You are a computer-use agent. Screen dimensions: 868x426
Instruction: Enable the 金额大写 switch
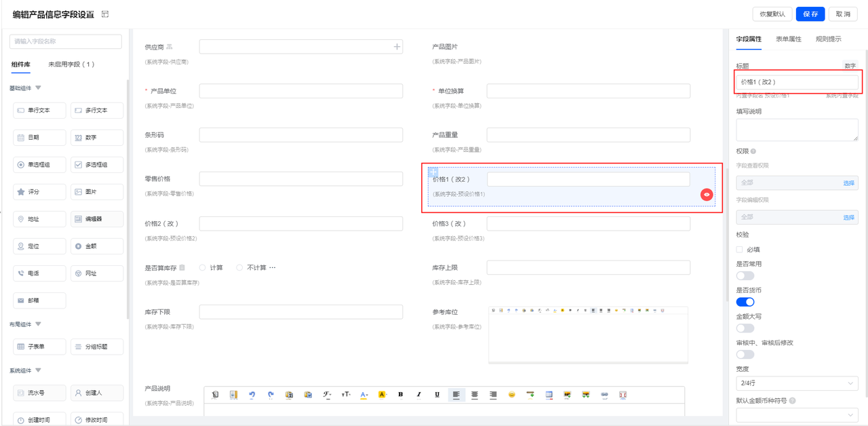tap(745, 328)
